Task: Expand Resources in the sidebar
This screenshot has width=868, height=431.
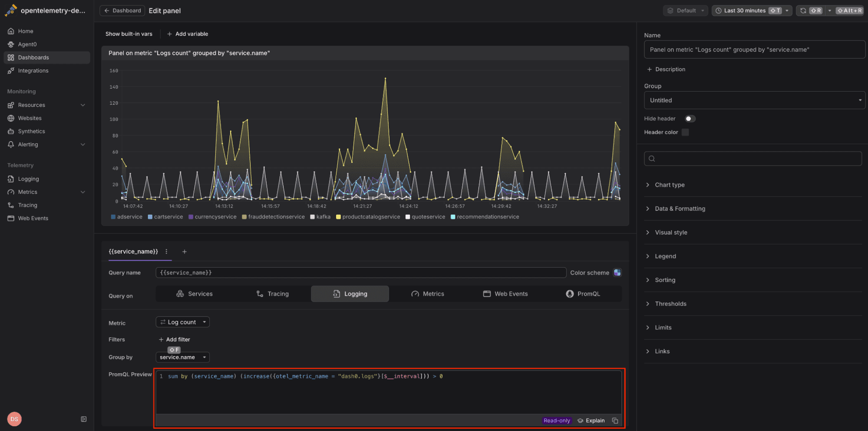Action: [47, 105]
